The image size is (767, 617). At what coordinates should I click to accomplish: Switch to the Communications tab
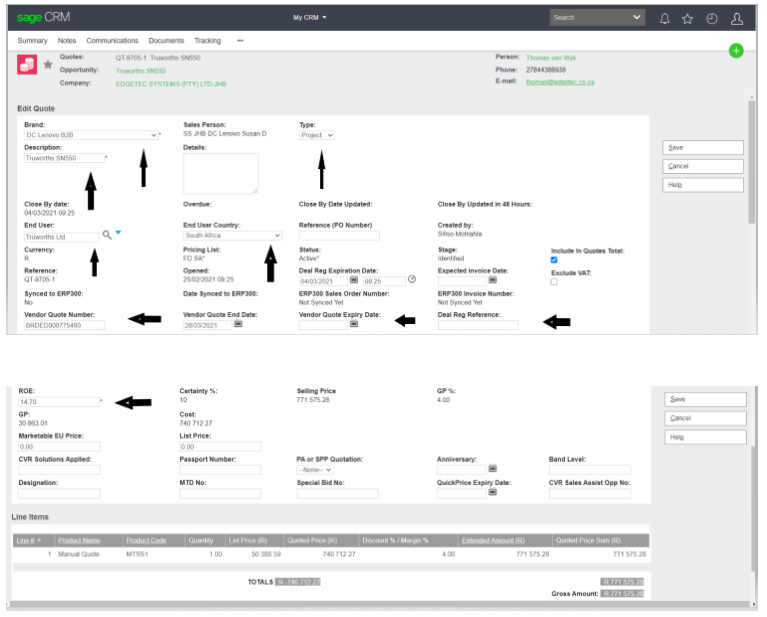click(x=112, y=41)
